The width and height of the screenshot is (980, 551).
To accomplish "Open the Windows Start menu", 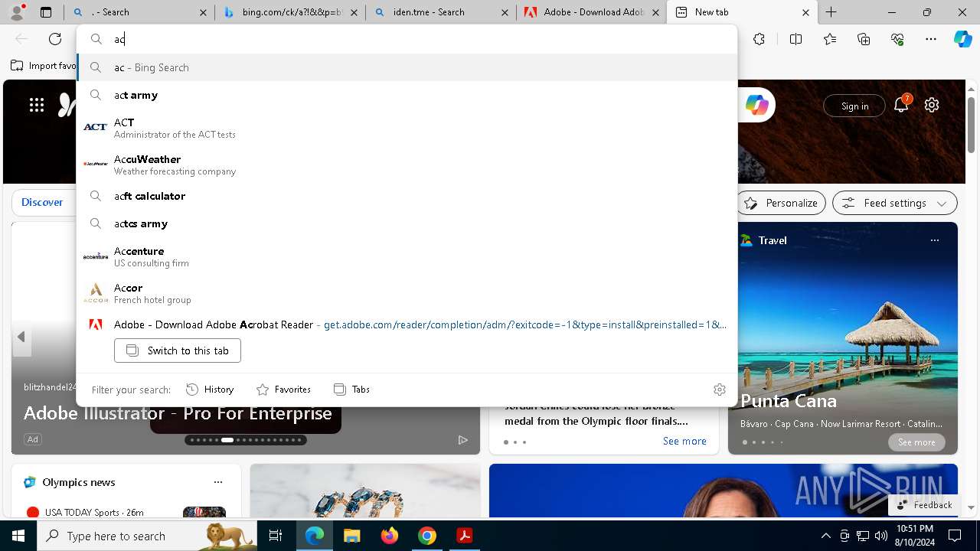I will click(18, 536).
